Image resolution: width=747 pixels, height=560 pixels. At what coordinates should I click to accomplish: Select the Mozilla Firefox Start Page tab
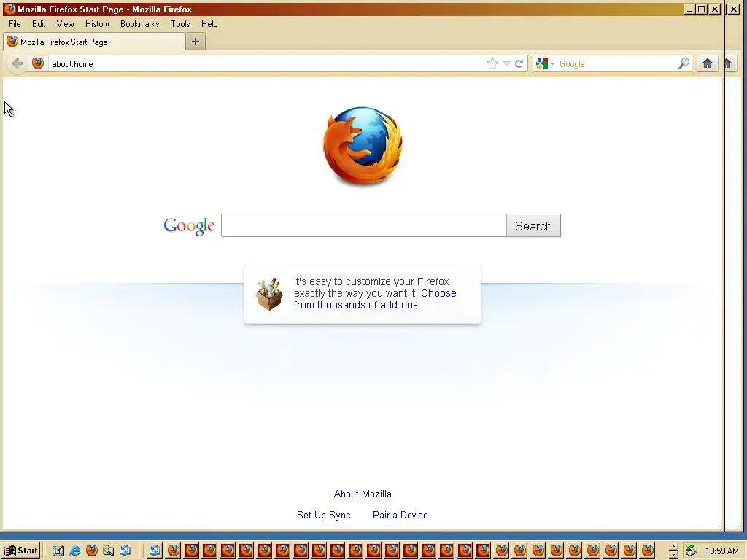pyautogui.click(x=94, y=42)
